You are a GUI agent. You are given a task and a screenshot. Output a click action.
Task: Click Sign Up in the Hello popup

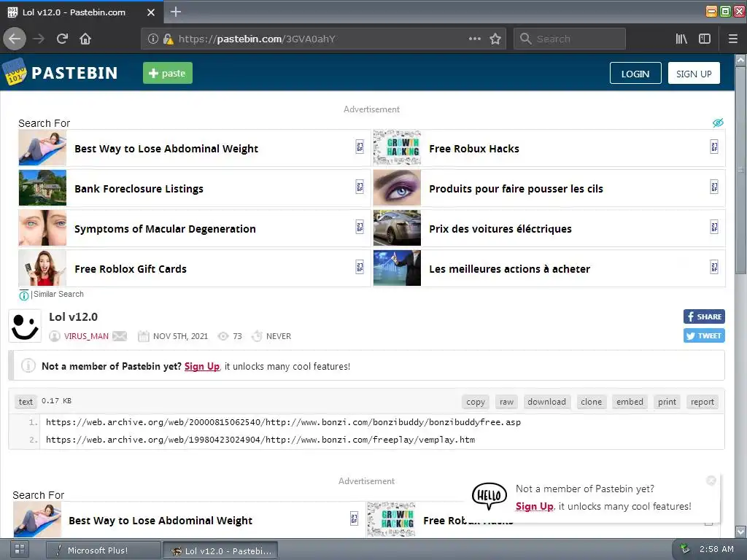pos(534,506)
